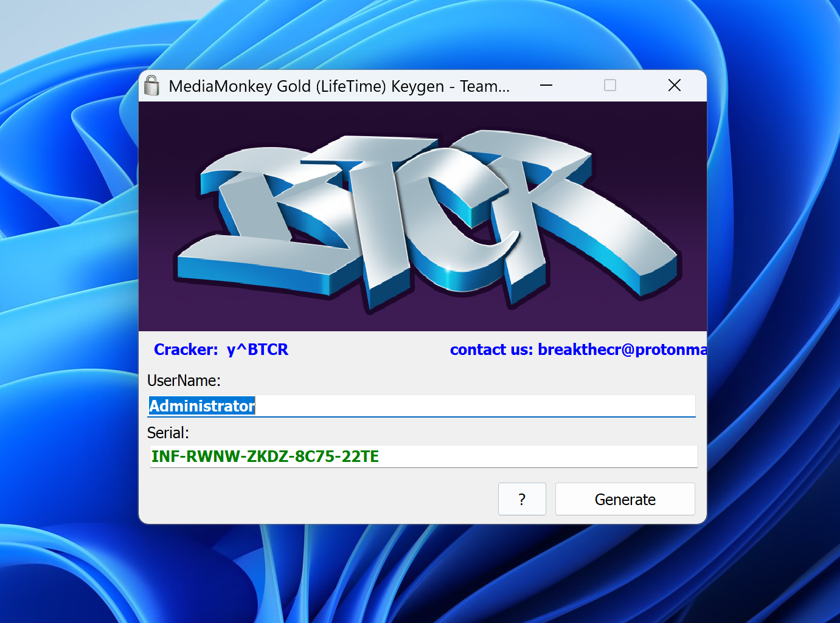
Task: Close the MediaMonkey Gold Keygen window
Action: tap(674, 86)
